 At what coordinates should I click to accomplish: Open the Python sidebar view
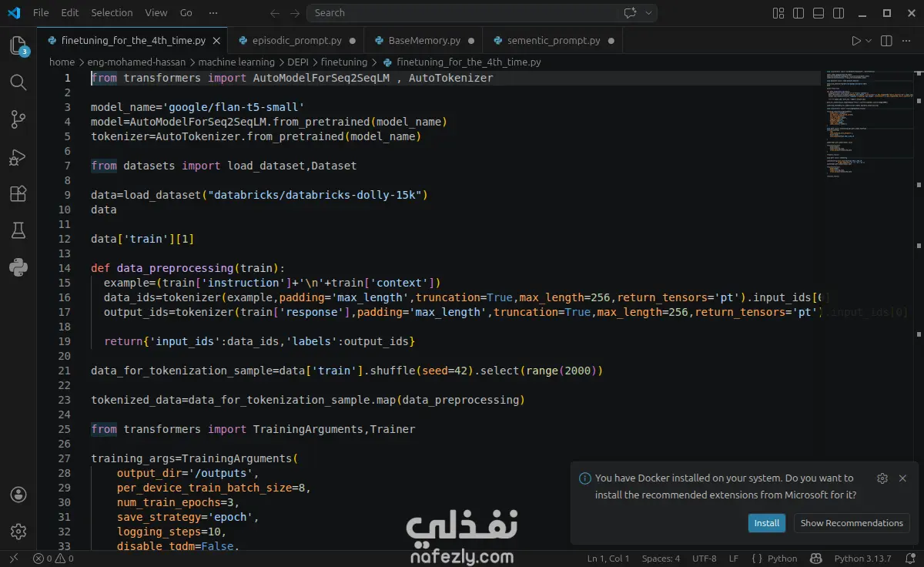click(x=18, y=267)
